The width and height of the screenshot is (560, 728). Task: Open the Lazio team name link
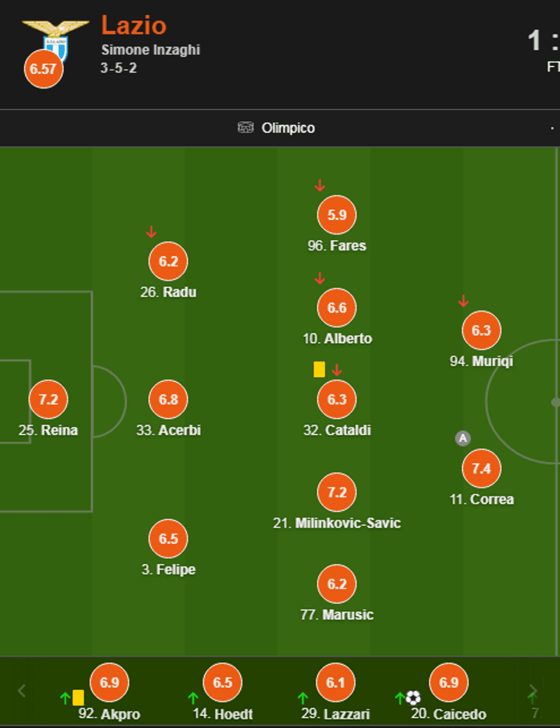coord(134,26)
